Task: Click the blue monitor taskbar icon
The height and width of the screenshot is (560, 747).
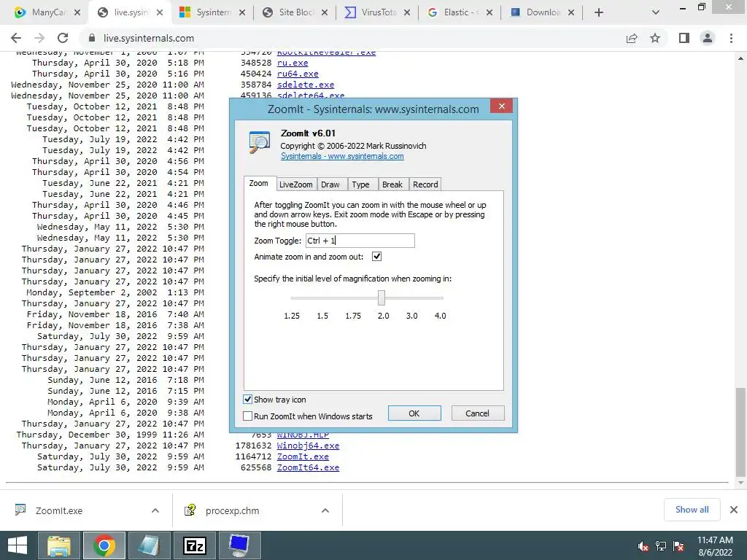Action: (239, 545)
